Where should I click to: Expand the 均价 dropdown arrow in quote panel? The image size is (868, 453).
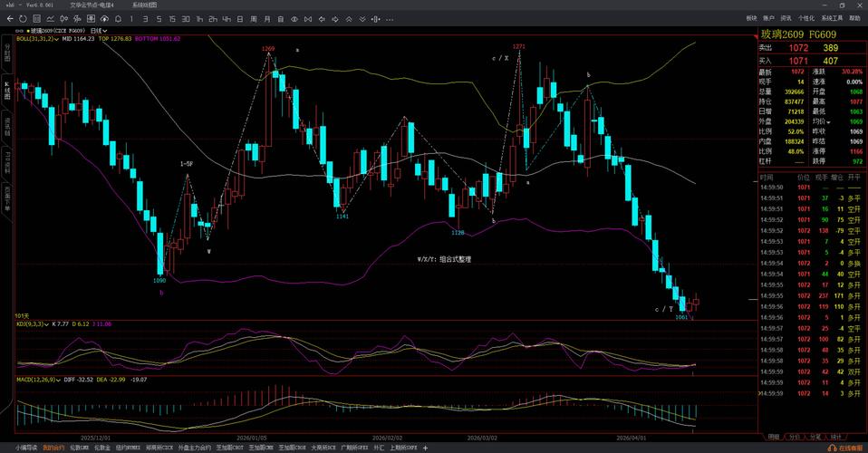click(829, 121)
